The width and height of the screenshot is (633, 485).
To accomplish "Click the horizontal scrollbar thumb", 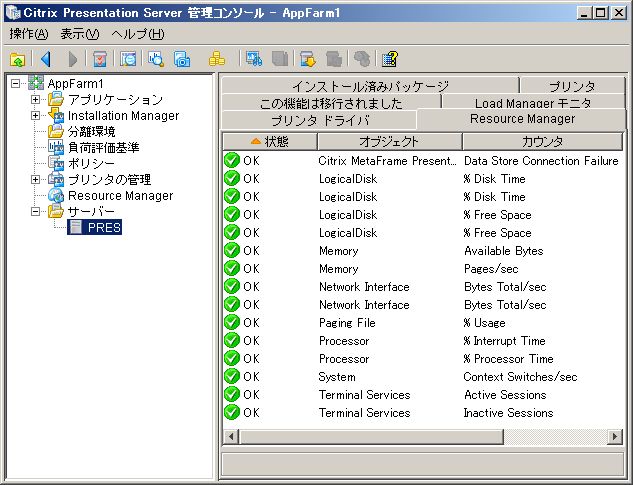I will coord(371,436).
